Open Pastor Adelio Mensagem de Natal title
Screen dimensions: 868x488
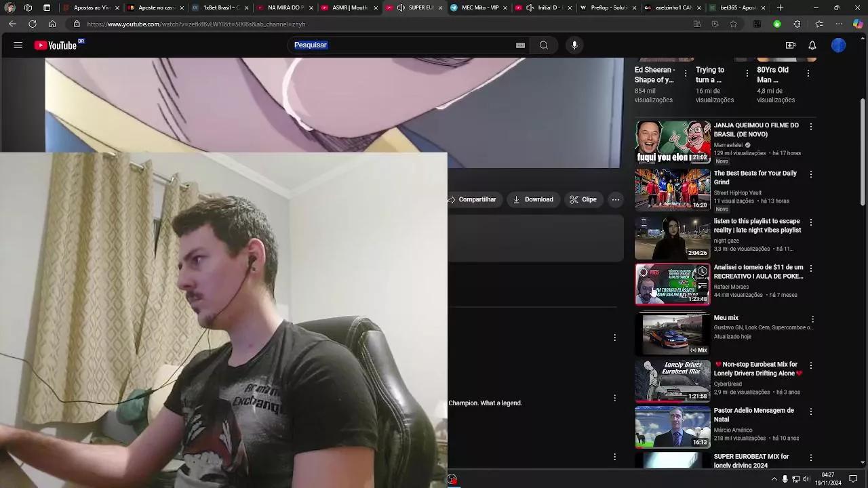[754, 415]
